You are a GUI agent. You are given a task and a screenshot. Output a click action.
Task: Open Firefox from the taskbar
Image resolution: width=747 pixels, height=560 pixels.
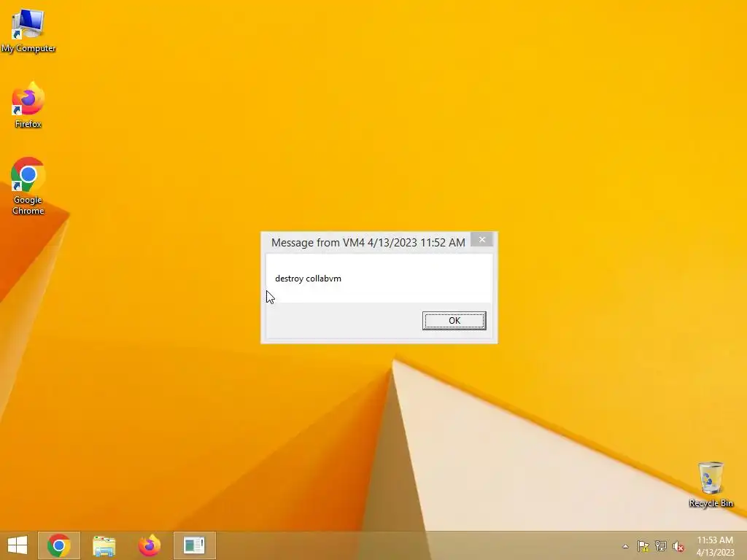(149, 545)
